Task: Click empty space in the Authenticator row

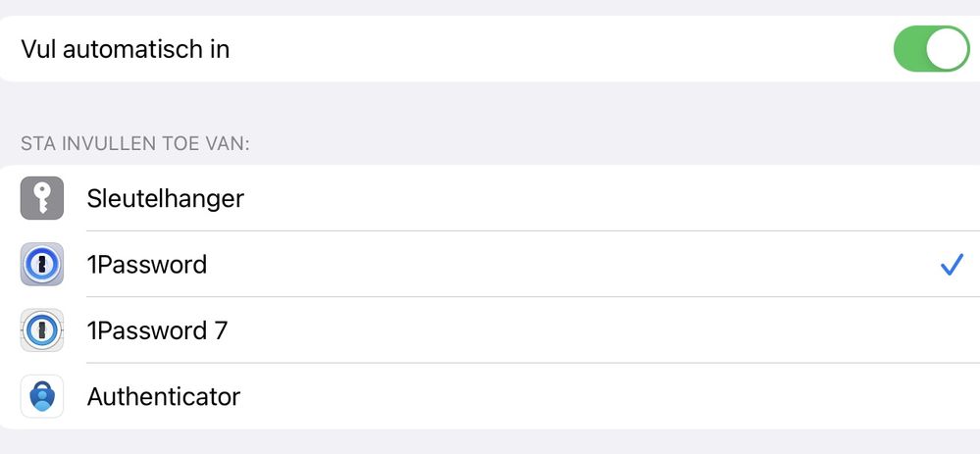Action: coord(589,396)
